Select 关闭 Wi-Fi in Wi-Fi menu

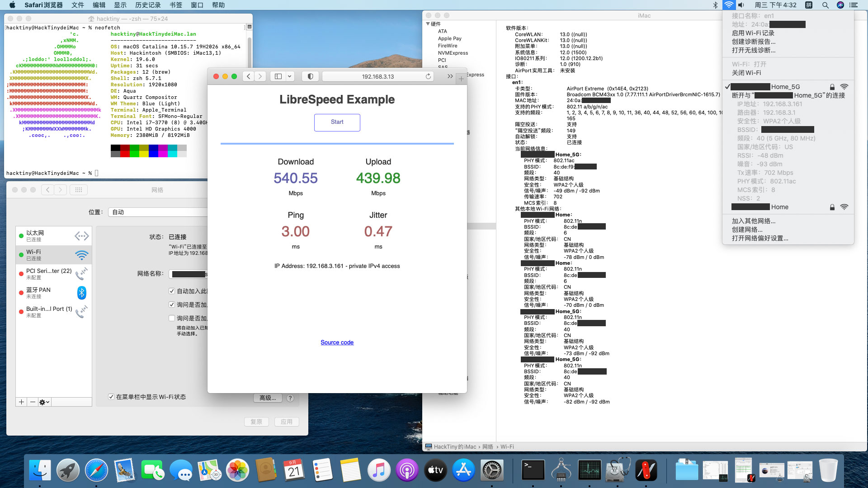point(746,73)
